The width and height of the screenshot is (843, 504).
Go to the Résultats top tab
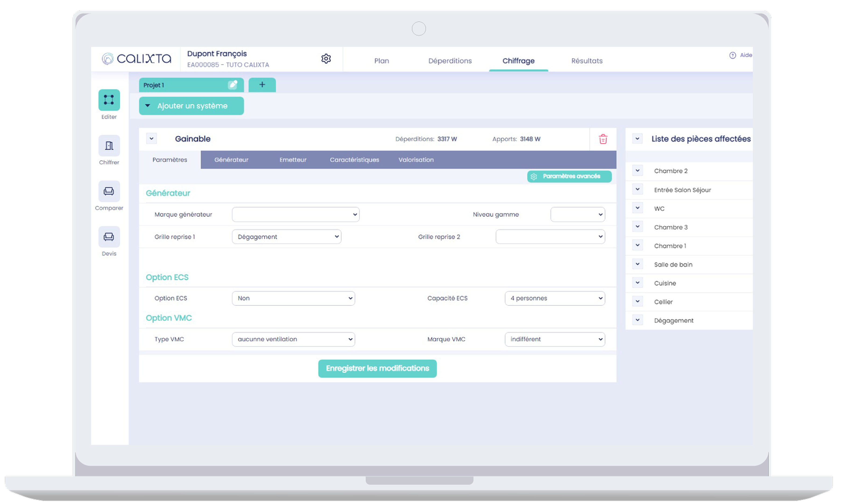click(586, 61)
